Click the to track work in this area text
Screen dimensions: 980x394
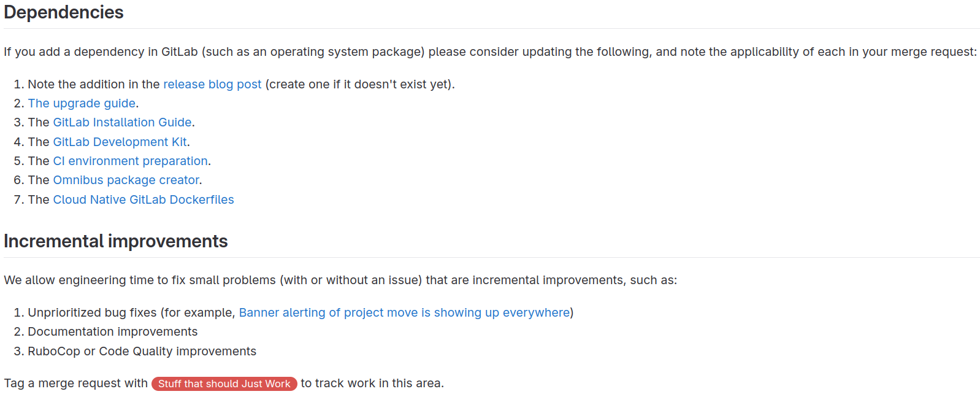click(372, 383)
